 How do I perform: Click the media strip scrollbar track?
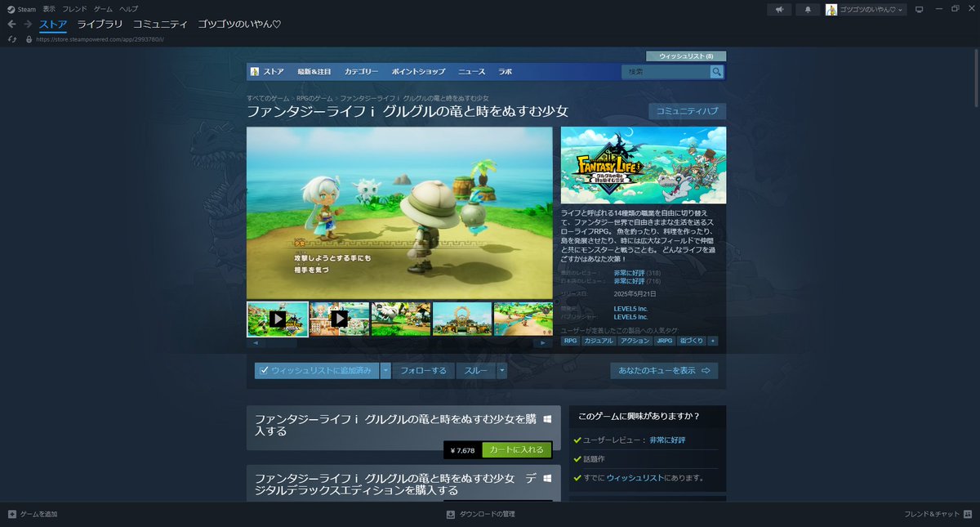tap(400, 343)
